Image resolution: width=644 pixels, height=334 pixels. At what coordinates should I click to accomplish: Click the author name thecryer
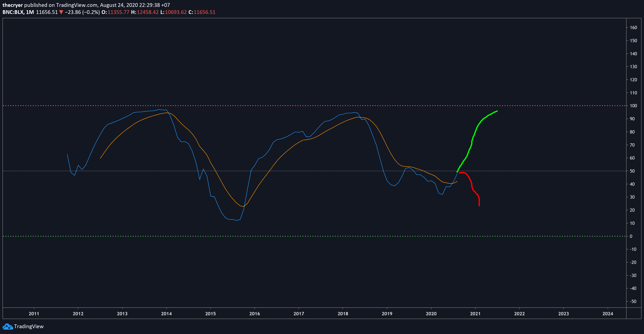coord(12,5)
